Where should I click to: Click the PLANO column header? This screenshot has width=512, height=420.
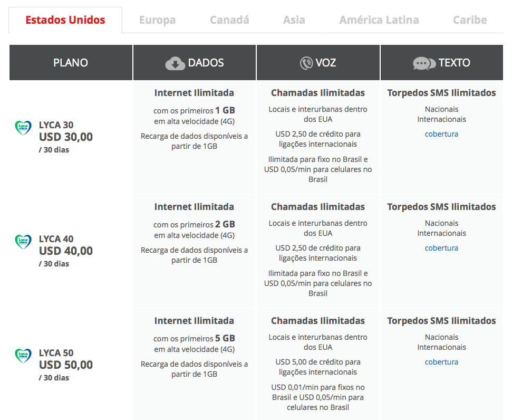[71, 62]
